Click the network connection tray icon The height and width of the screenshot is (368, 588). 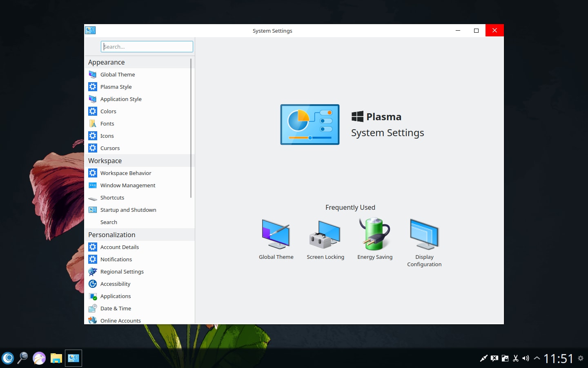click(x=483, y=359)
